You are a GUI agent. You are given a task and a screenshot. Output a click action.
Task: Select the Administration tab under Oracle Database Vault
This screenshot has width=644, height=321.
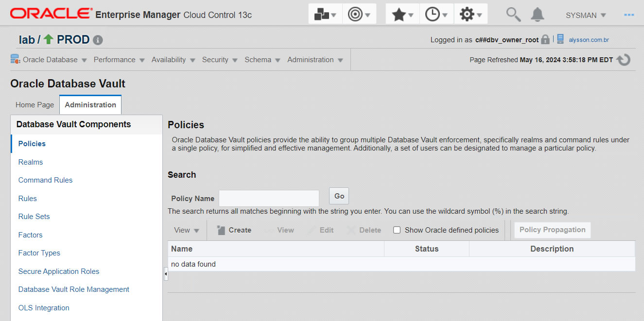pos(90,105)
